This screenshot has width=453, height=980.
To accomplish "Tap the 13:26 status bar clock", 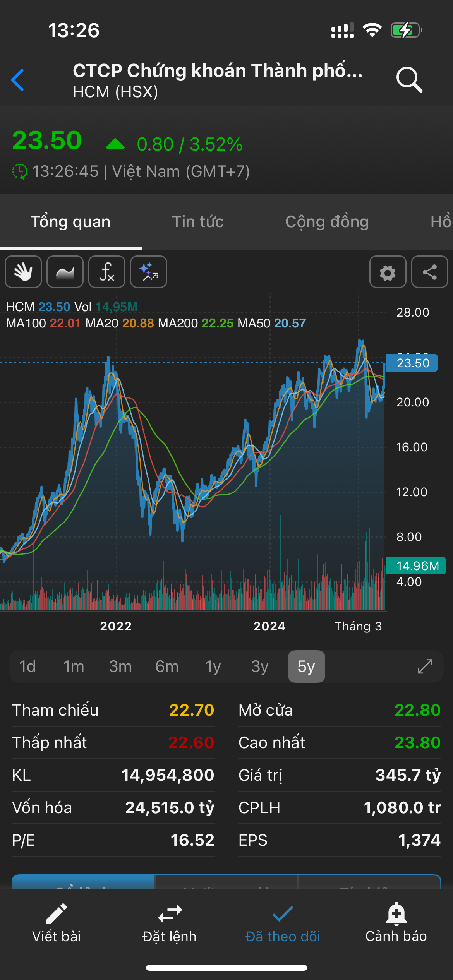I will click(74, 30).
